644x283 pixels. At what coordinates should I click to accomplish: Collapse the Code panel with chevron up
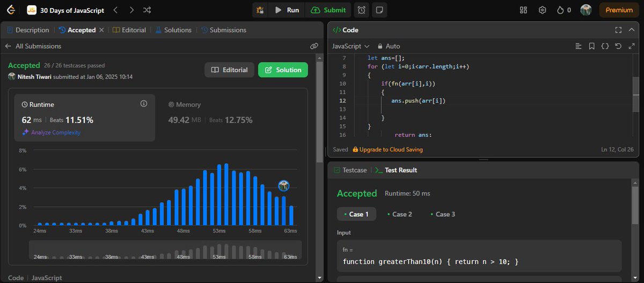pyautogui.click(x=631, y=30)
